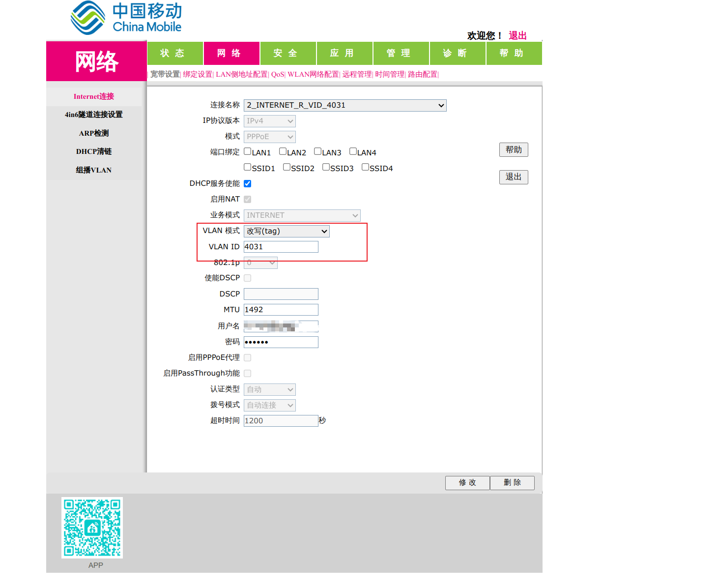Viewport: 717px width, 588px height.
Task: Open the 业务模式 INTERNET dropdown
Action: (x=302, y=215)
